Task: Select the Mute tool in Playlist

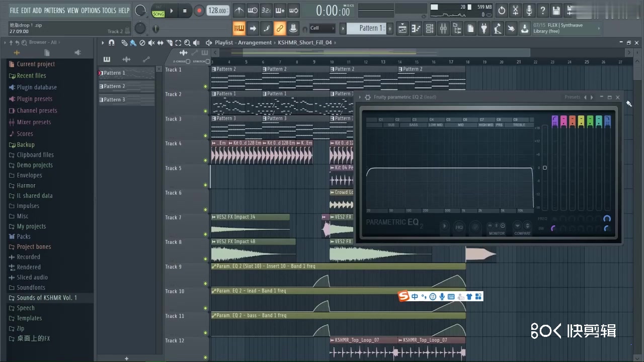Action: [152, 43]
